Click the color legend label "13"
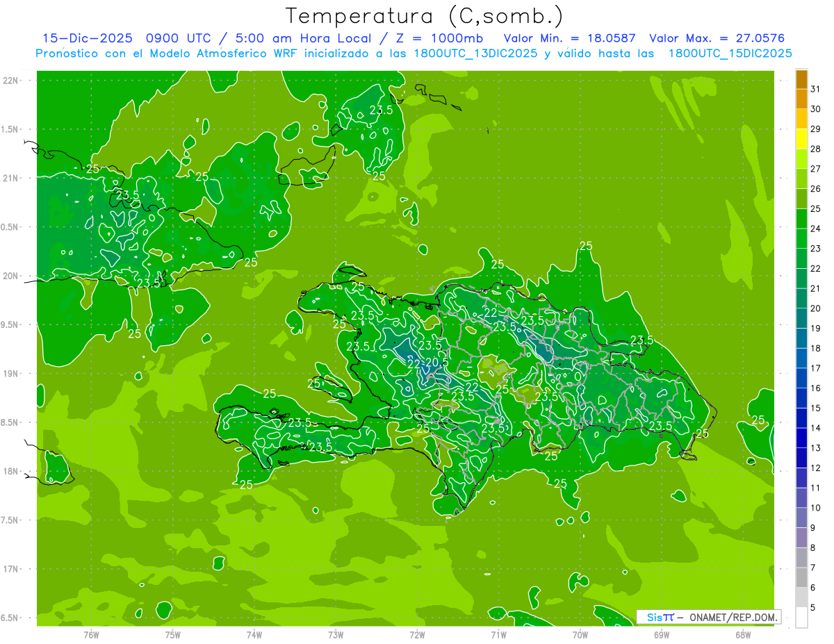The height and width of the screenshot is (644, 834). click(816, 448)
